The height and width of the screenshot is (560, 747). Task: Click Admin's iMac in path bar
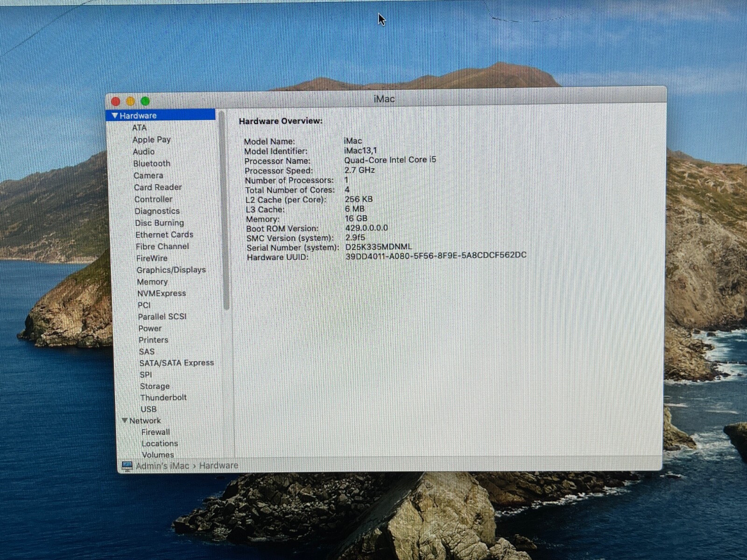(162, 466)
